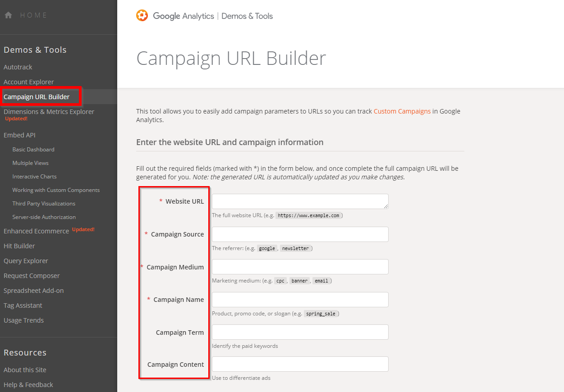Select Campaign URL Builder menu item
Viewport: 564px width, 392px height.
point(37,97)
